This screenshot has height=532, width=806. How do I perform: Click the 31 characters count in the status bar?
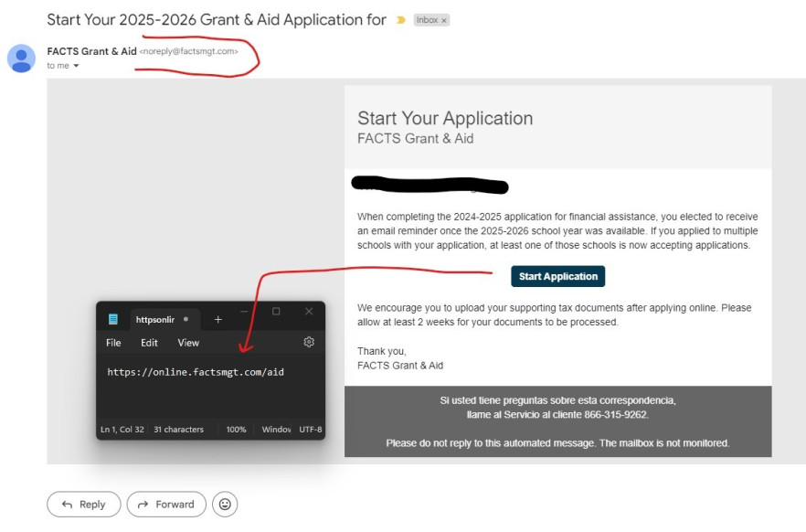pyautogui.click(x=178, y=430)
